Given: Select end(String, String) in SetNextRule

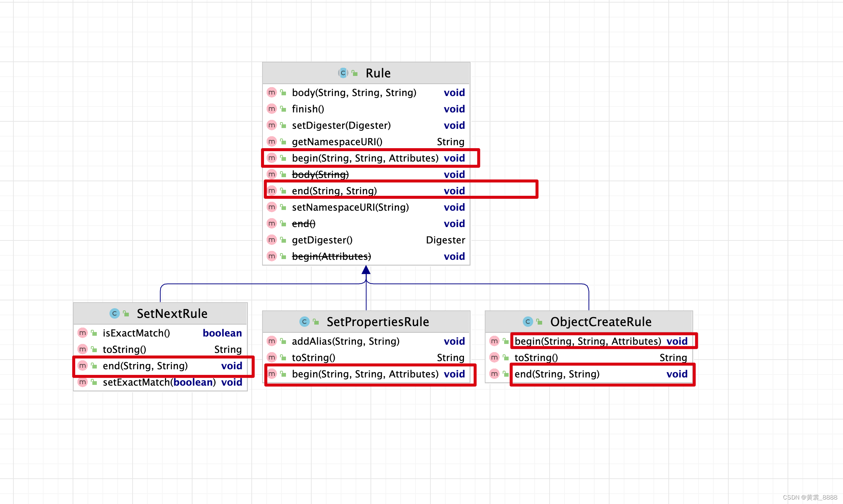Looking at the screenshot, I should pos(160,366).
